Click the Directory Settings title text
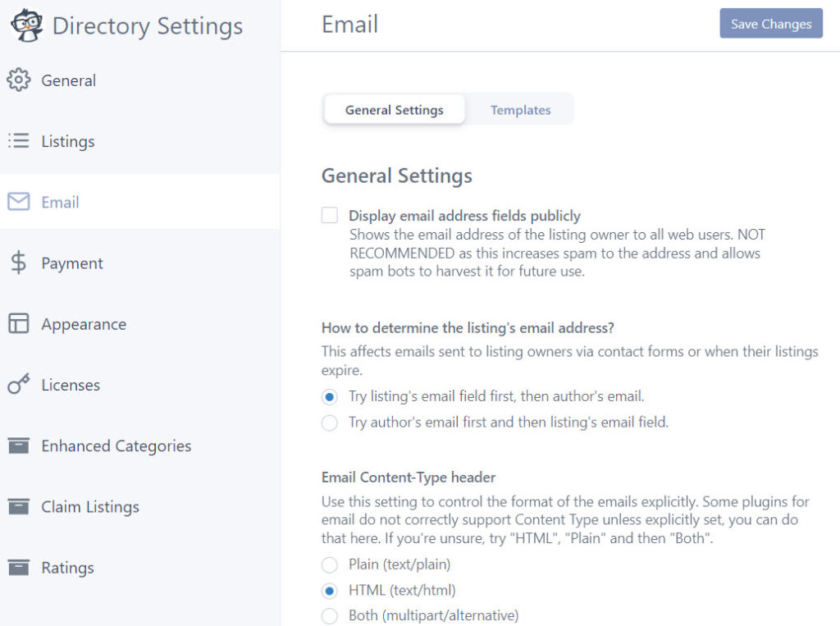 (x=148, y=26)
